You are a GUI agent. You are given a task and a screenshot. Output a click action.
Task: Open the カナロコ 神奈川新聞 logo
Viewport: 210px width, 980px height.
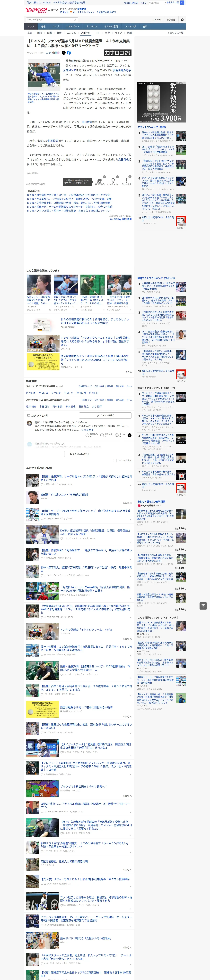click(x=117, y=53)
